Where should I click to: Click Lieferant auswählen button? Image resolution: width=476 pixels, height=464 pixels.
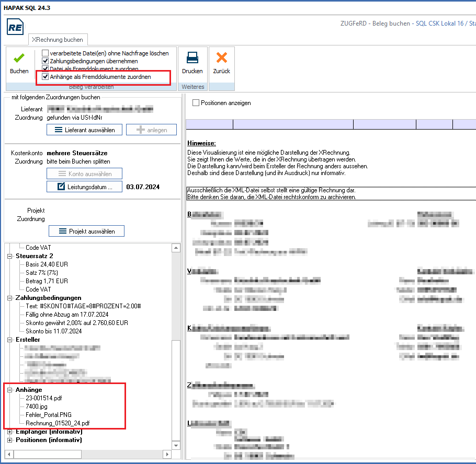(84, 130)
